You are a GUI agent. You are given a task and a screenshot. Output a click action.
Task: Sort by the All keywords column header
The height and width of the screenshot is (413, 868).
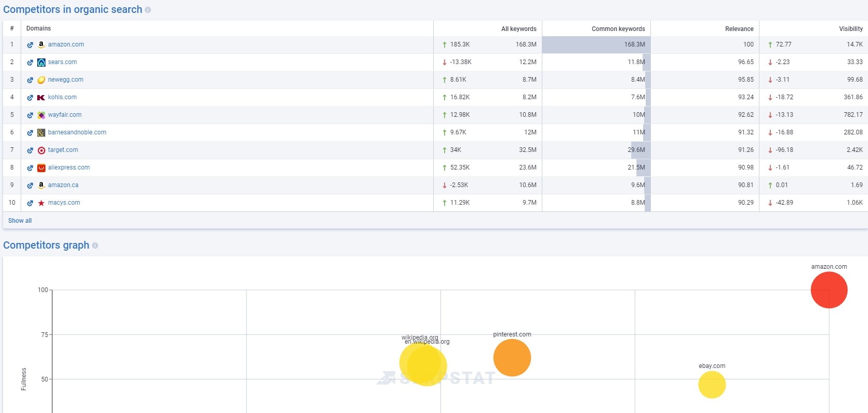519,29
